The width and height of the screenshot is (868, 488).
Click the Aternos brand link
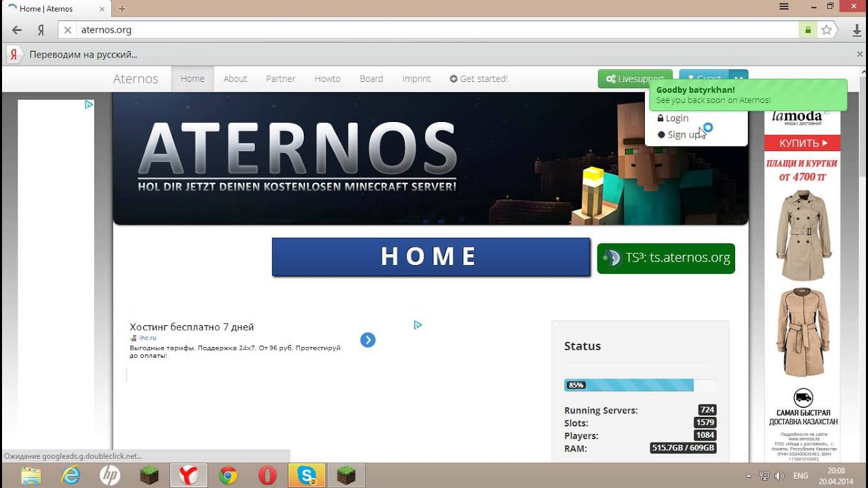136,79
